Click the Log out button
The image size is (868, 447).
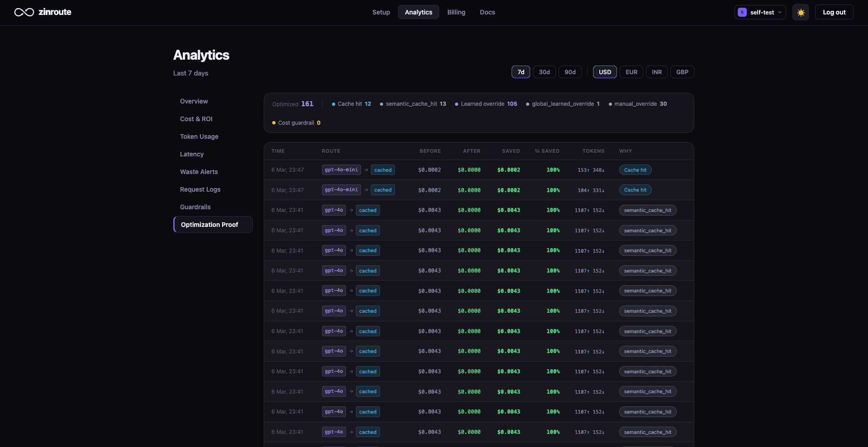pyautogui.click(x=834, y=12)
